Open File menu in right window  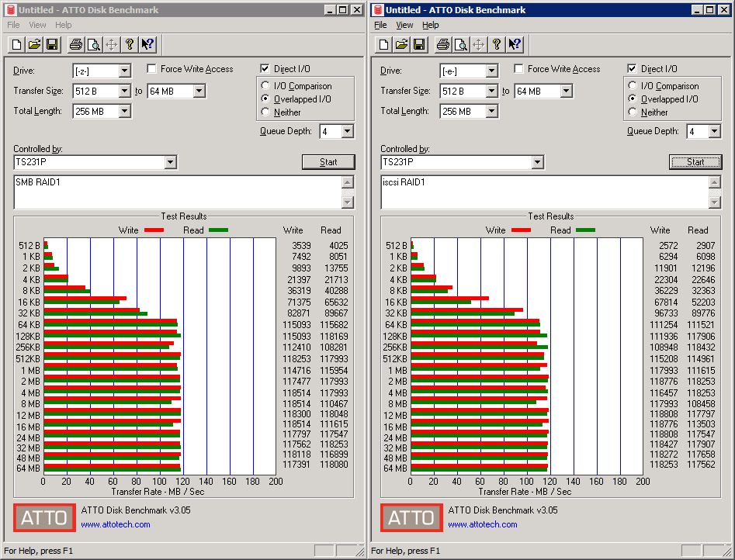380,25
